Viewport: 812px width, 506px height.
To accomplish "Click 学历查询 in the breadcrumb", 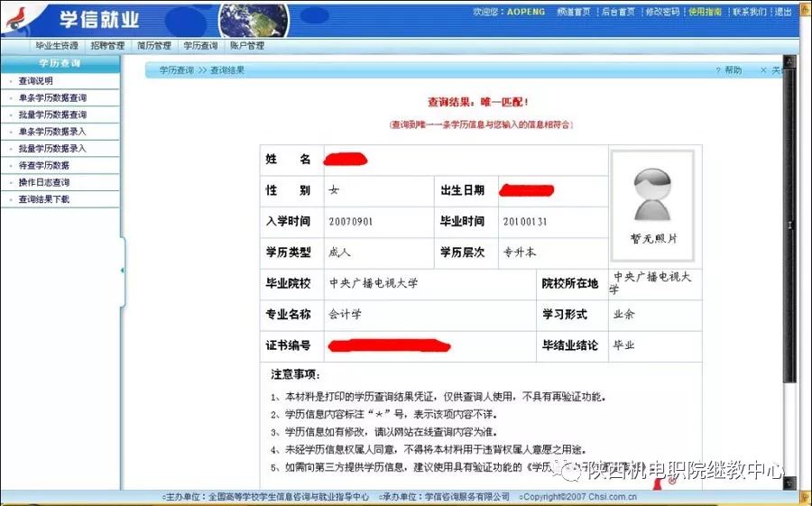I will click(x=176, y=70).
